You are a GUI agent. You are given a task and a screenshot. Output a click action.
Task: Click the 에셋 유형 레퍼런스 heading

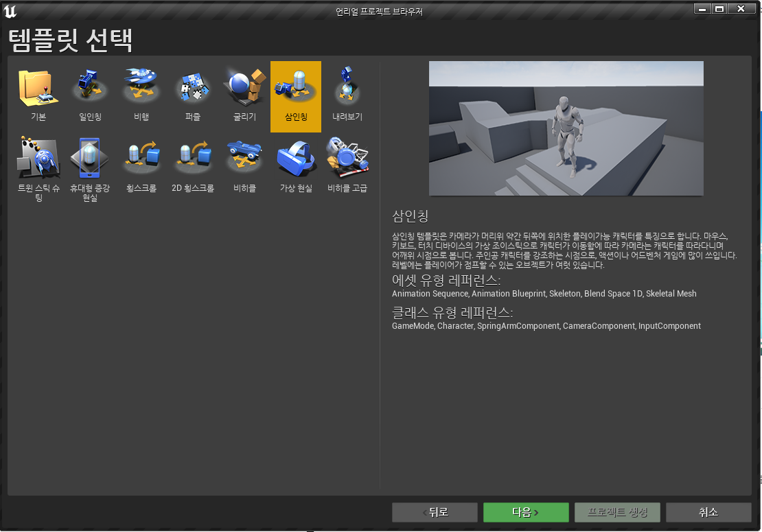click(x=446, y=280)
